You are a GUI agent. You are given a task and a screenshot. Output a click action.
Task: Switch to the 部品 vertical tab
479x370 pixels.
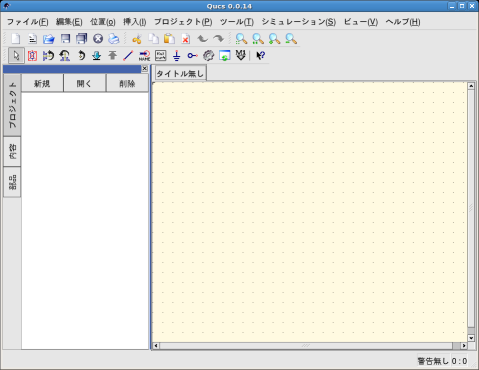pos(12,182)
